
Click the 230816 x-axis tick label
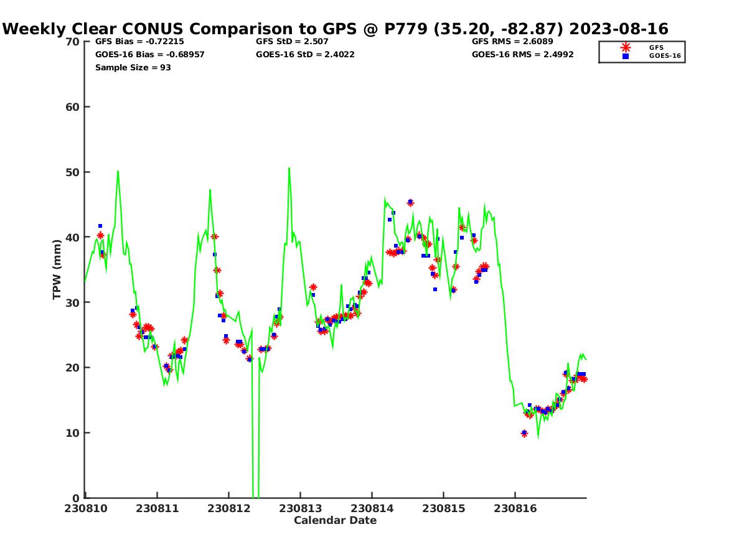[x=515, y=508]
